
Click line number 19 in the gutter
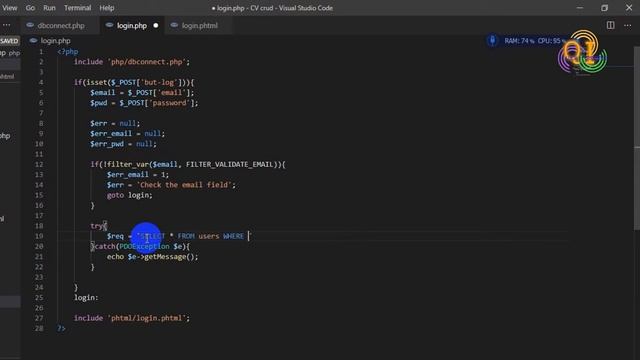[x=39, y=236]
